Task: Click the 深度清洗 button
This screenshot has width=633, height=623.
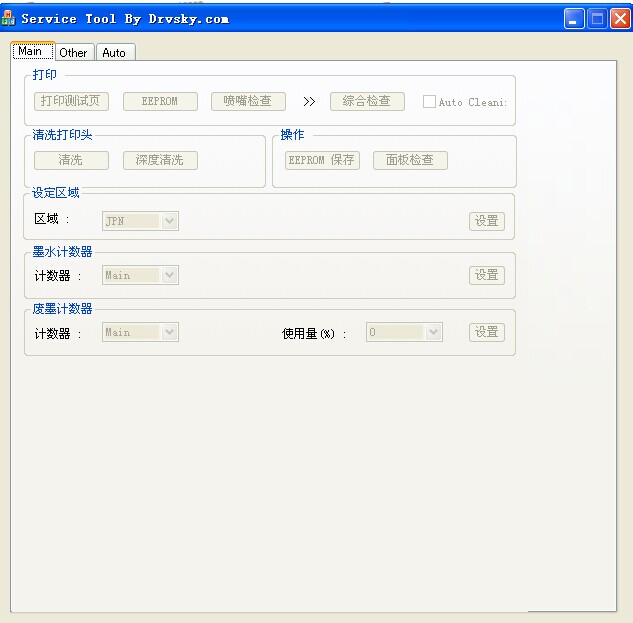Action: pos(160,160)
